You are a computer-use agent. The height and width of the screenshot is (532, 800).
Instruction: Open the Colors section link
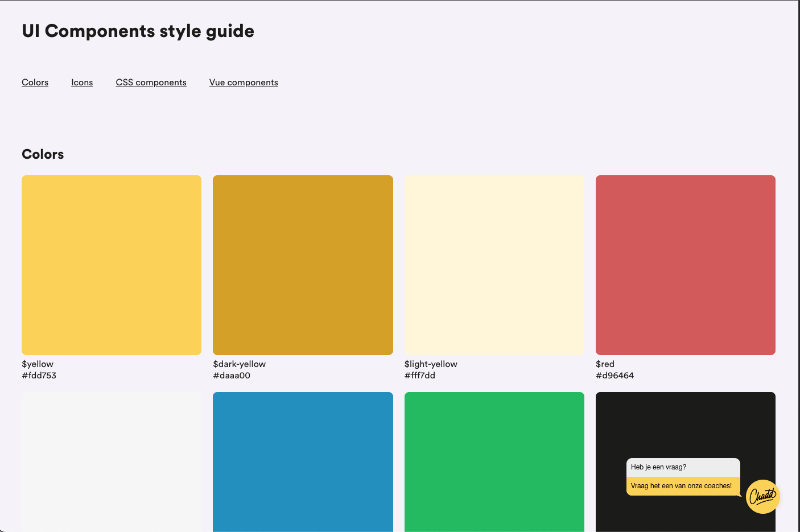(35, 82)
